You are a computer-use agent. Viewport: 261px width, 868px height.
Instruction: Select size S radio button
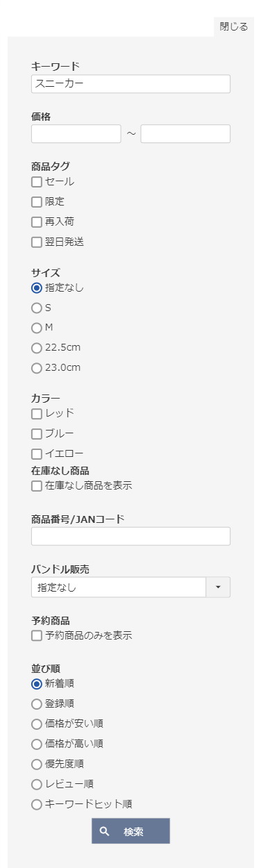click(x=37, y=308)
